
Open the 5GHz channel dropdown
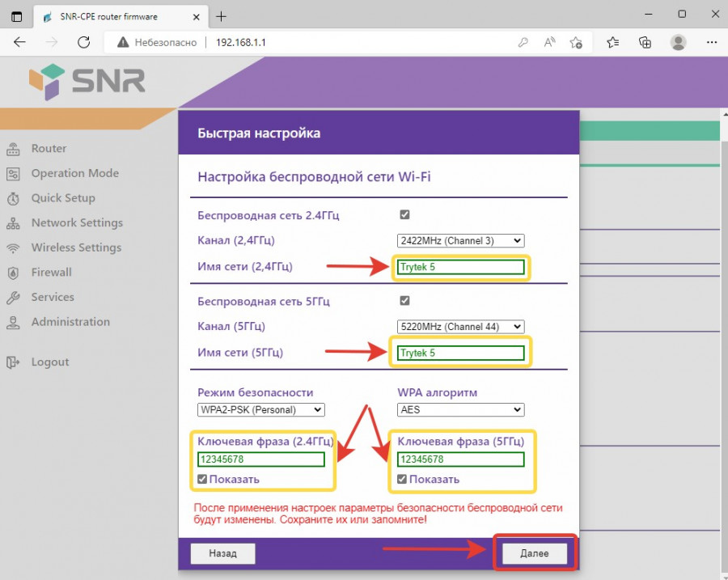coord(460,327)
